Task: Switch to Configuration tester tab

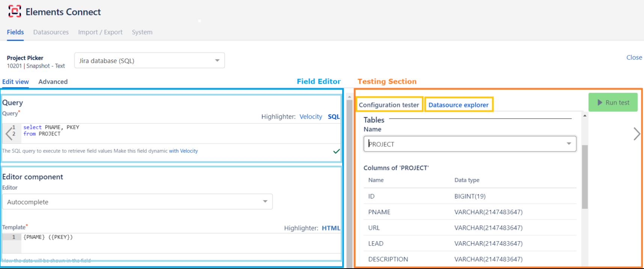Action: [389, 105]
